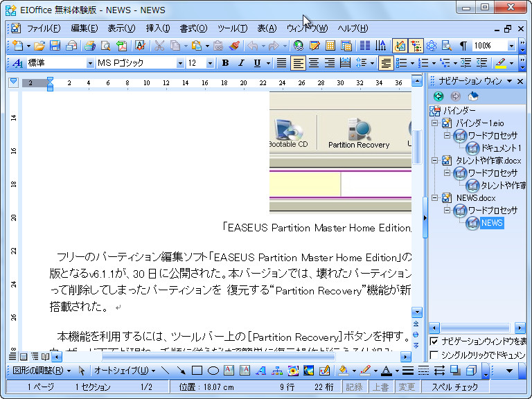Select the Format Painter brush icon
Screen dimensions: 532x399
click(234, 46)
